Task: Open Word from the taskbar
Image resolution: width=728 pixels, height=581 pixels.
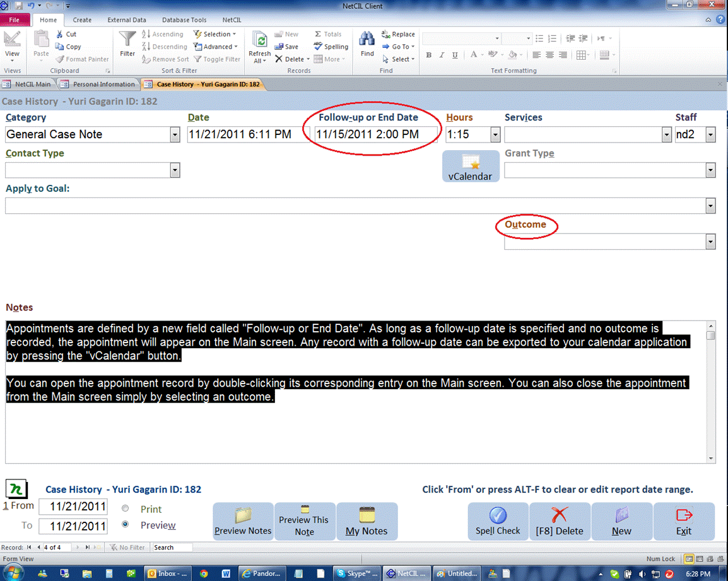Action: click(226, 573)
